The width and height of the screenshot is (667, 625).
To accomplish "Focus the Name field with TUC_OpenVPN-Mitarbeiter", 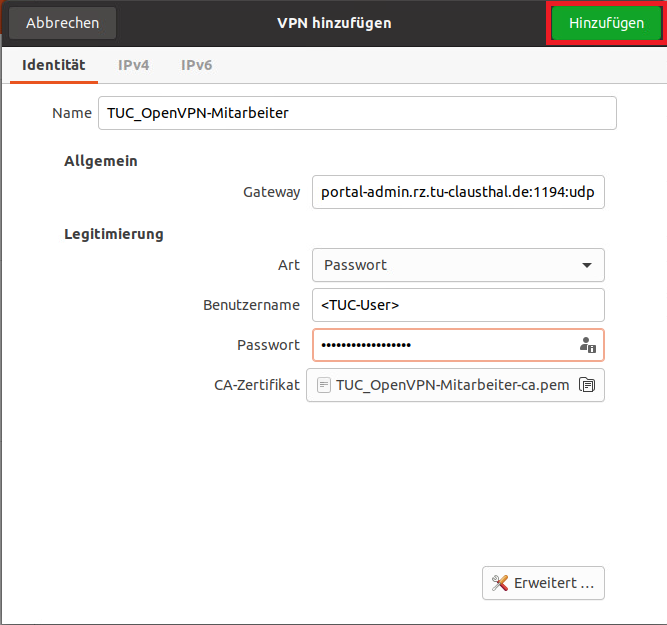I will click(357, 113).
